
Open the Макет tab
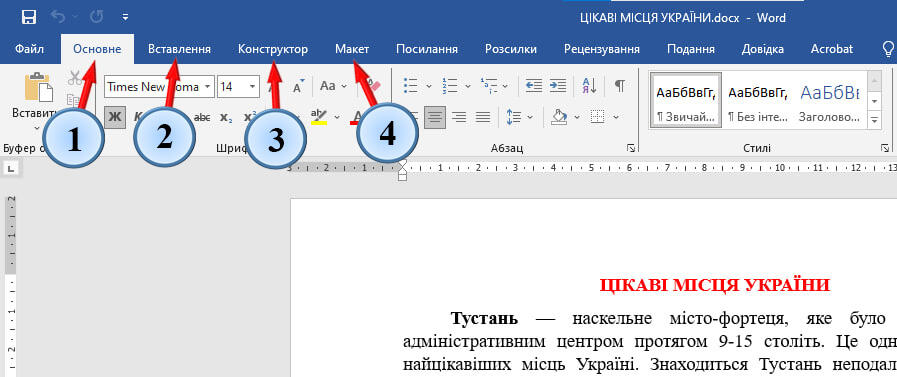[x=352, y=49]
